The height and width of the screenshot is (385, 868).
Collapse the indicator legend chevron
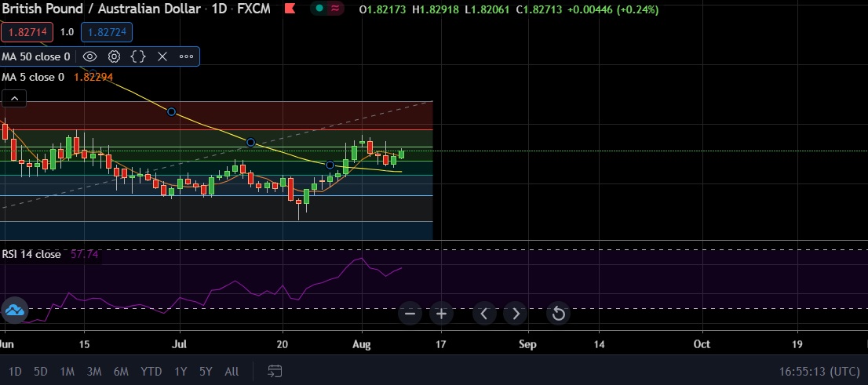[x=14, y=99]
